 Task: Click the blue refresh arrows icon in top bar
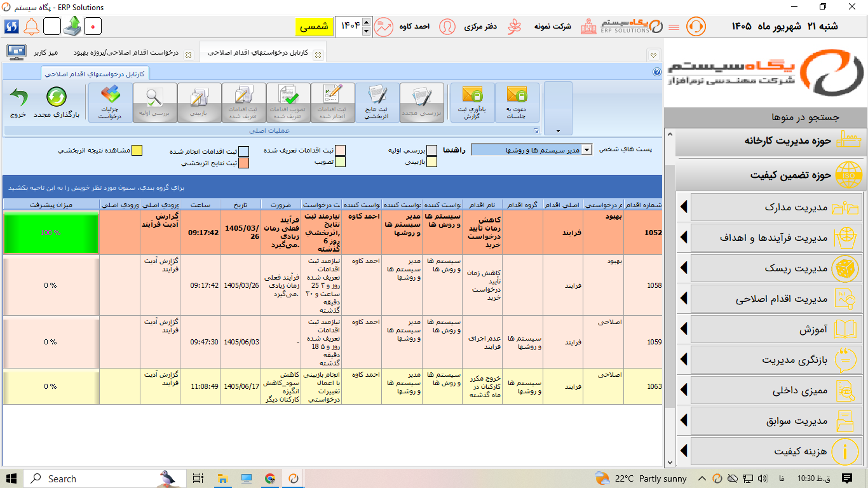(11, 27)
